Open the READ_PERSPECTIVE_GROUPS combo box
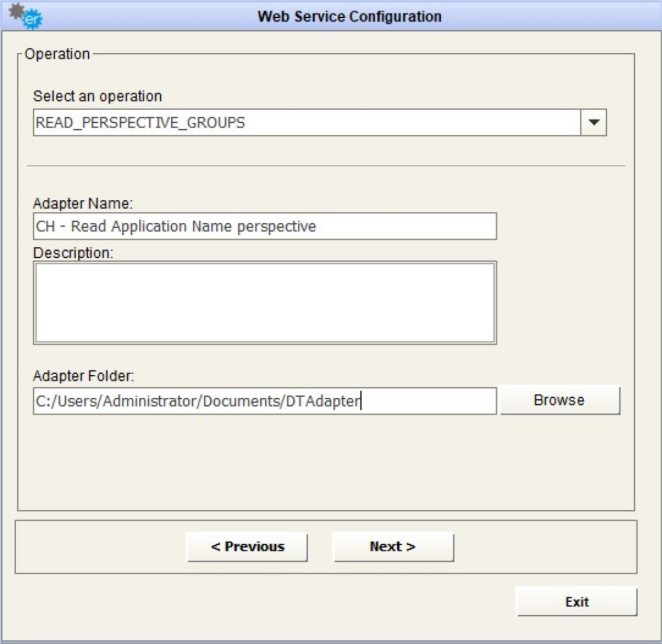 pyautogui.click(x=307, y=123)
